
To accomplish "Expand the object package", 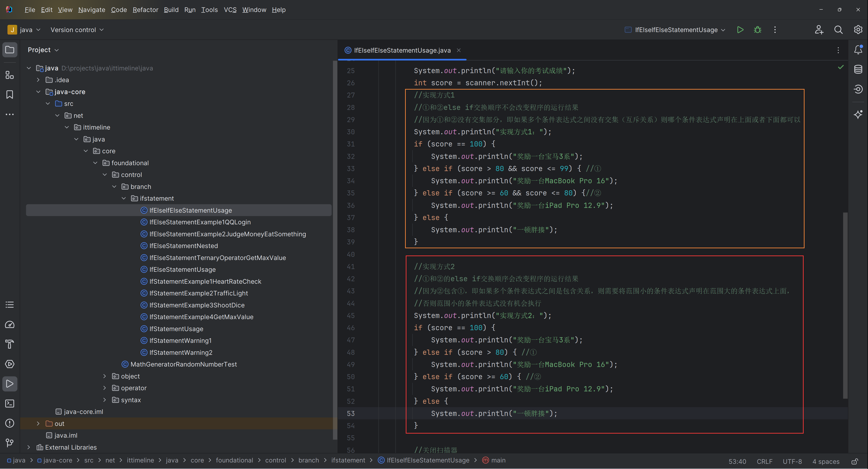I will [x=104, y=376].
